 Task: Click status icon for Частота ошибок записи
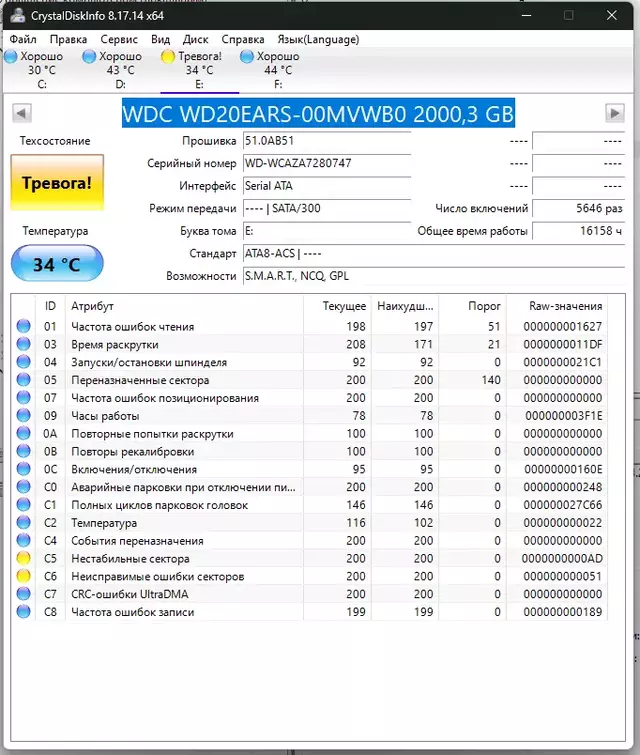(24, 612)
